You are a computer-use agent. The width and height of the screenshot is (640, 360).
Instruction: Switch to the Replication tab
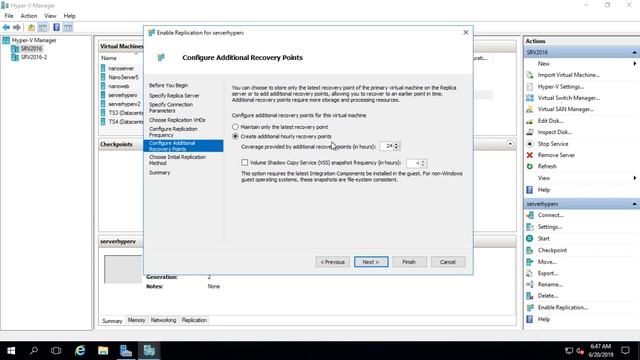pos(194,320)
